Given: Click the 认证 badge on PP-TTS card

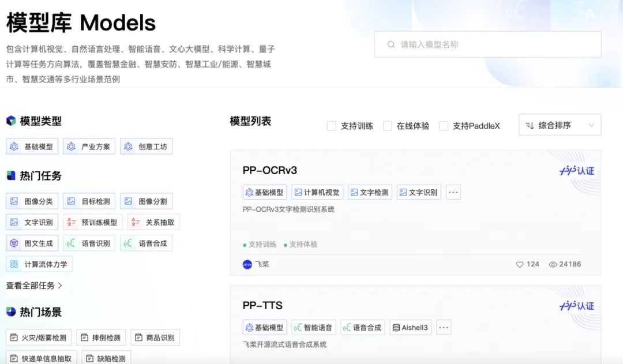Looking at the screenshot, I should pyautogui.click(x=576, y=306).
